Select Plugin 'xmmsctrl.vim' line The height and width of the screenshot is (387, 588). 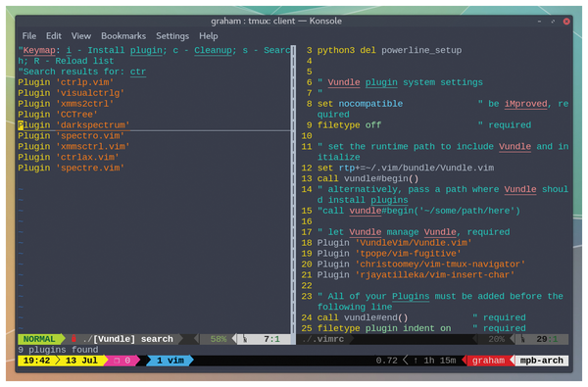tap(73, 146)
